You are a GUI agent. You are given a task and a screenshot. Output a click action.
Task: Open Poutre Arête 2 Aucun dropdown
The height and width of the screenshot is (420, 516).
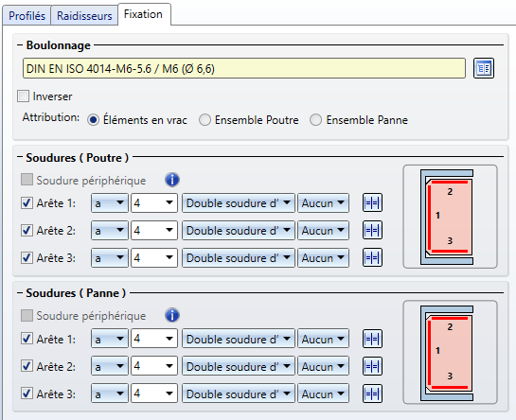(x=323, y=230)
